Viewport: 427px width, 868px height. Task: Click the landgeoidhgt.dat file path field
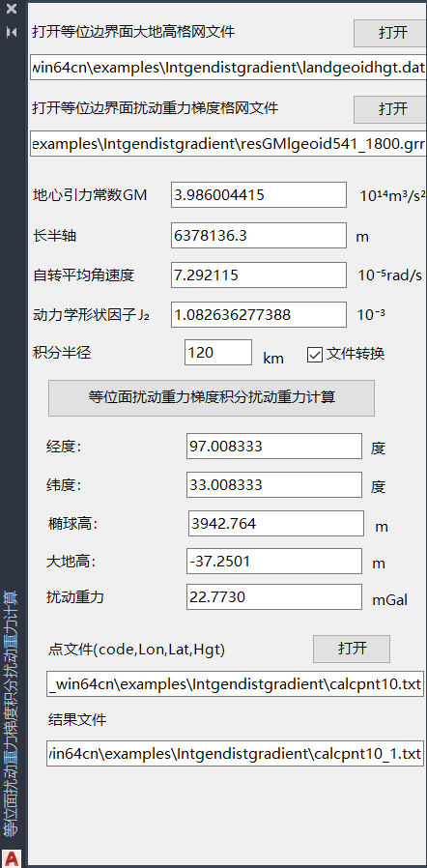[x=228, y=67]
